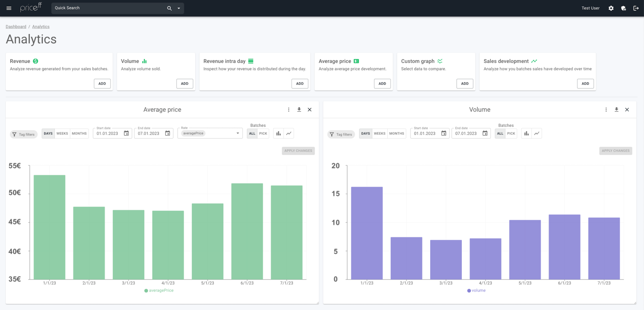The image size is (644, 310).
Task: Click the Revenue intra day icon
Action: pyautogui.click(x=251, y=61)
